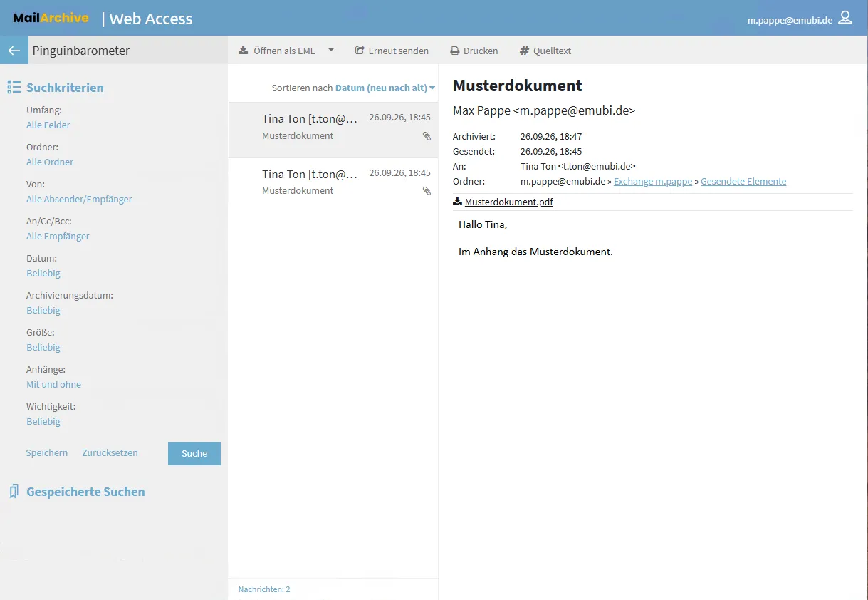Expand the Öffnen als EML dropdown arrow
868x600 pixels.
(331, 50)
